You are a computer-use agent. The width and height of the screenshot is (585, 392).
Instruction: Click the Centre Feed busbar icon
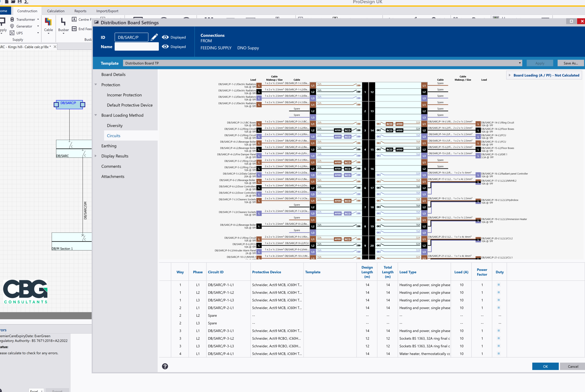coord(74,19)
